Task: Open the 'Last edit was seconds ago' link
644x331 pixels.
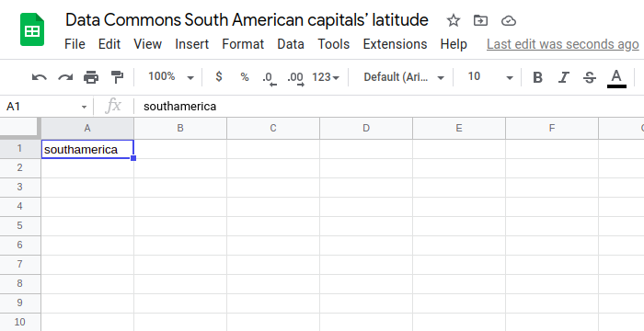Action: click(x=563, y=44)
